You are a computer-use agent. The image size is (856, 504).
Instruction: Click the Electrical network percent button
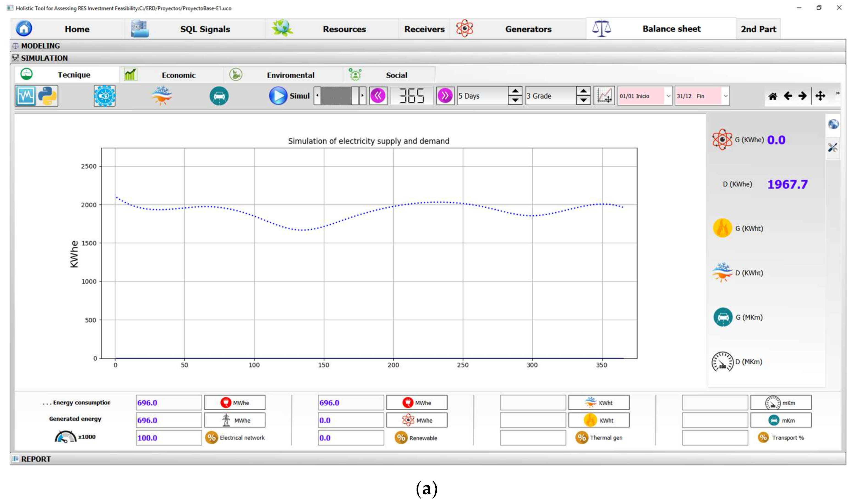click(x=235, y=438)
